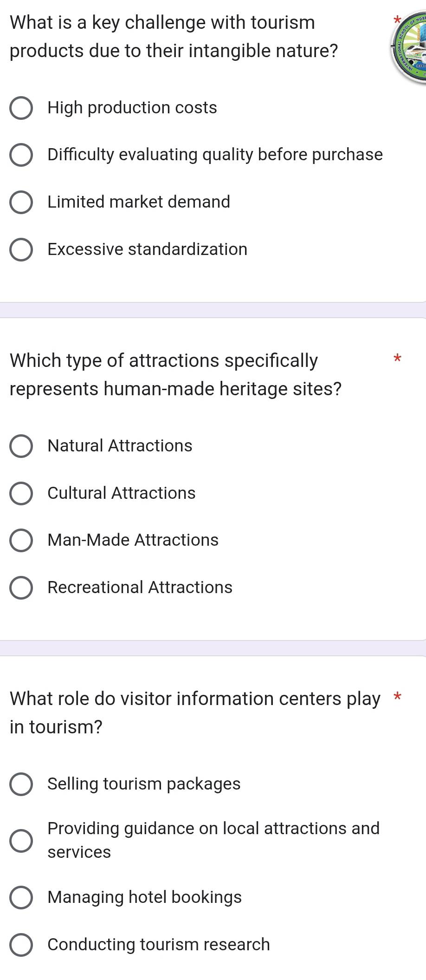
Task: Select Natural Attractions answer
Action: (x=21, y=446)
